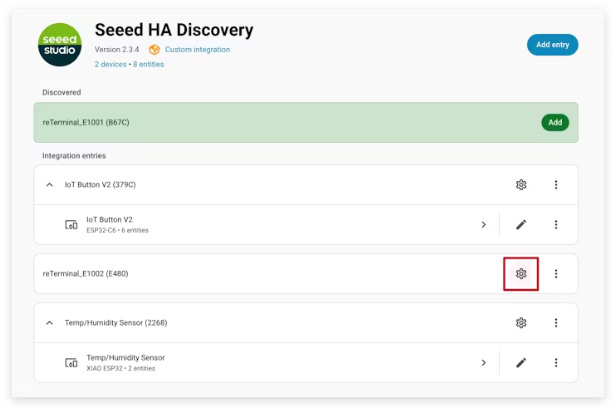Collapse the IoT Button V2 (379C) entry
The height and width of the screenshot is (411, 615).
point(49,185)
